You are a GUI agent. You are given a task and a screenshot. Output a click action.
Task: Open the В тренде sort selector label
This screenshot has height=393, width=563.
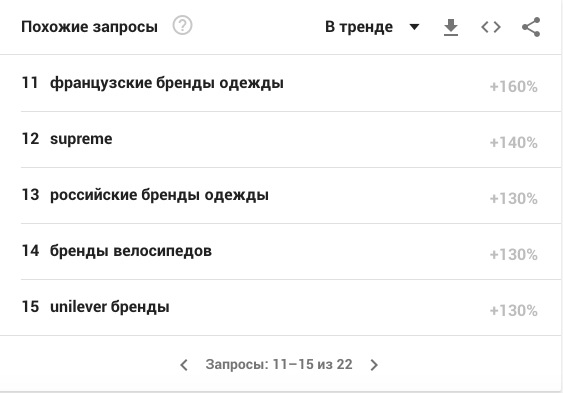[x=359, y=27]
